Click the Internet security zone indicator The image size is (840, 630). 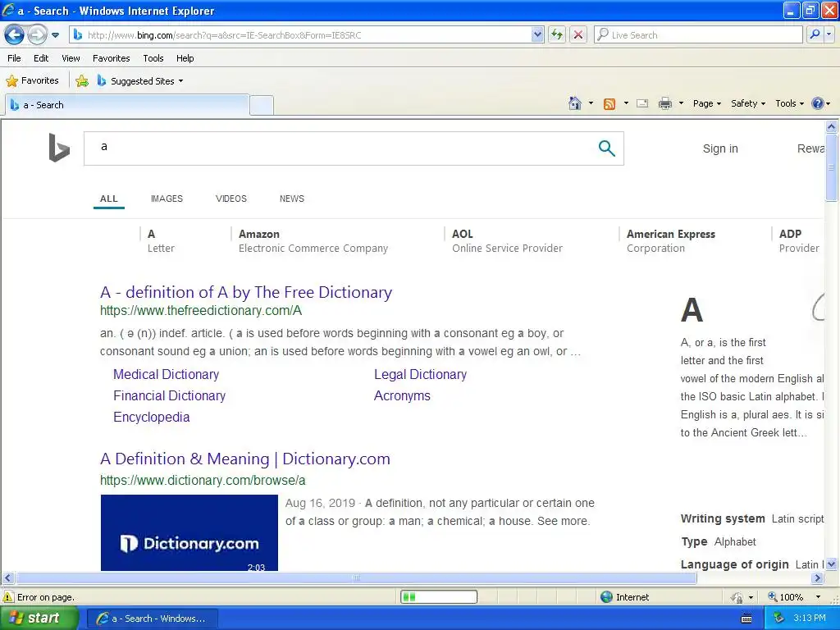[x=624, y=597]
